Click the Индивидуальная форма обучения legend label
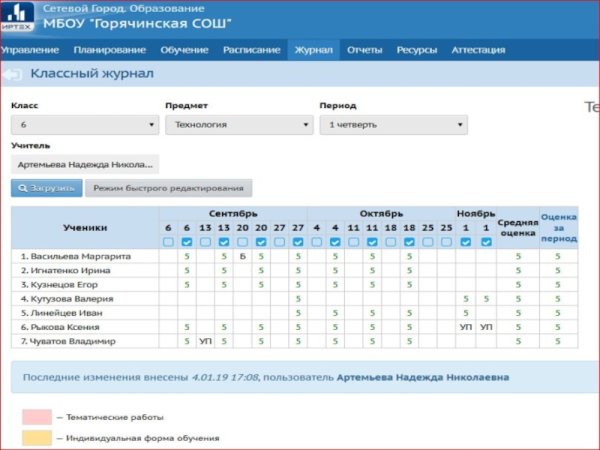The width and height of the screenshot is (600, 450). click(x=143, y=438)
